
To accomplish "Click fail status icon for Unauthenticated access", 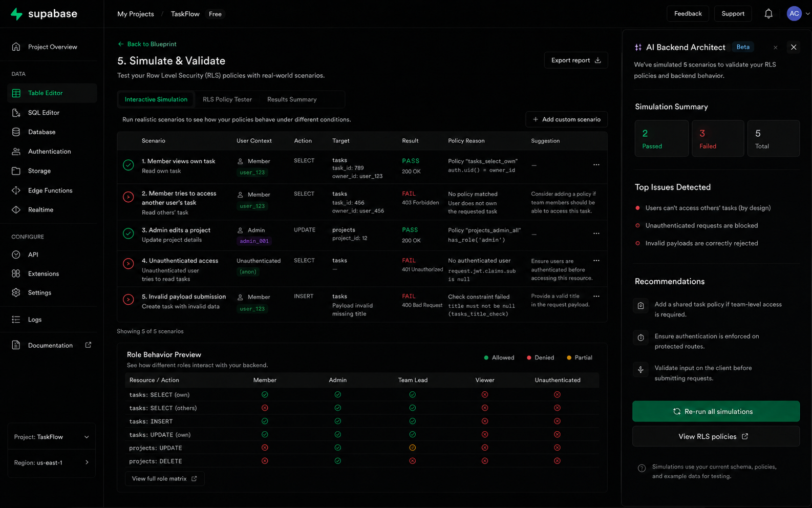I will click(129, 264).
